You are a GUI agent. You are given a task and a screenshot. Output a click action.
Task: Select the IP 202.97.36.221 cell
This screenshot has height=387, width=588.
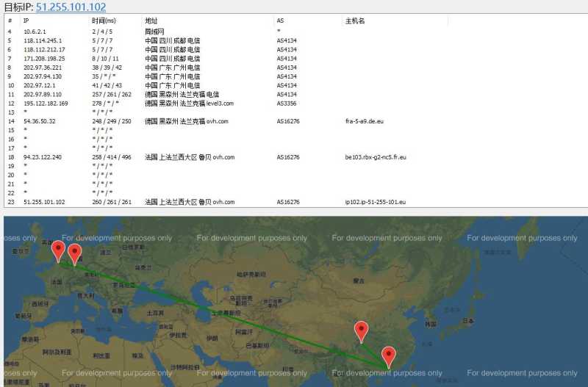coord(43,68)
